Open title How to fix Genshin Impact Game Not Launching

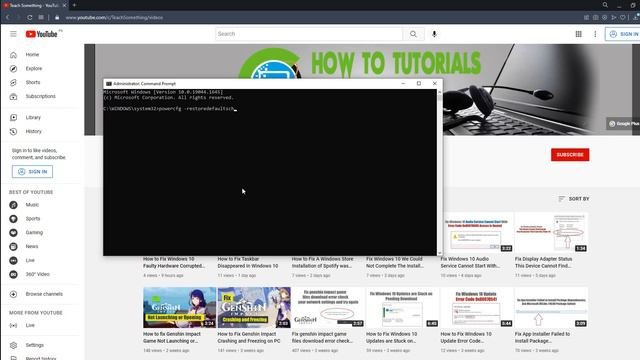(x=172, y=338)
